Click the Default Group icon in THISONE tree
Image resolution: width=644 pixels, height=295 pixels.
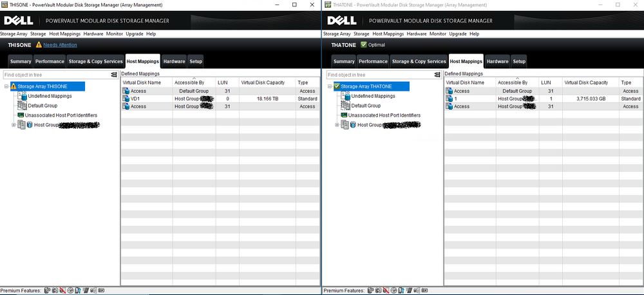point(22,106)
